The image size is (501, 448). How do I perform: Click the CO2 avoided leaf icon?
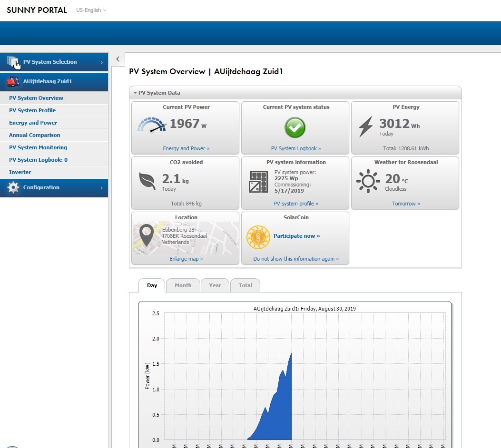pyautogui.click(x=147, y=181)
